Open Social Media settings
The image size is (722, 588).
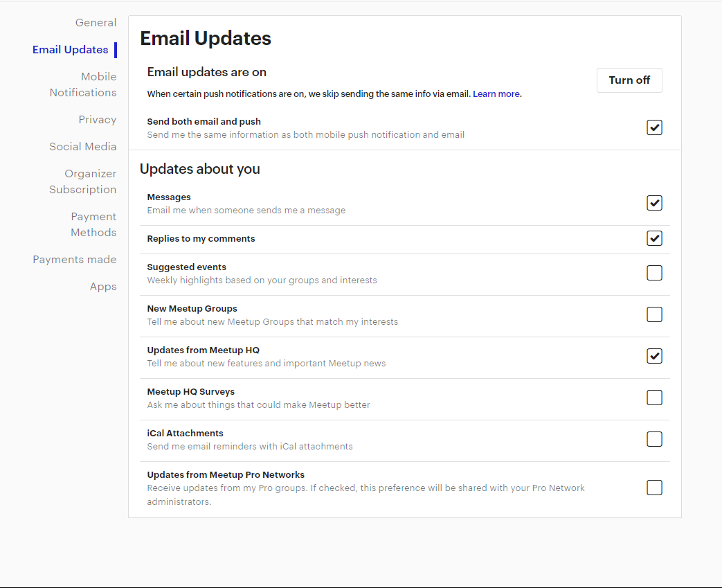[83, 147]
